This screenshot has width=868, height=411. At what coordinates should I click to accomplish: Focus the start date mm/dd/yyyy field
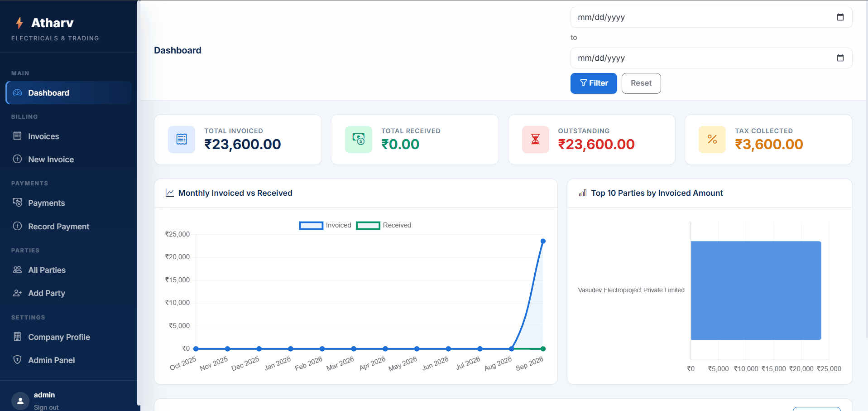(711, 17)
